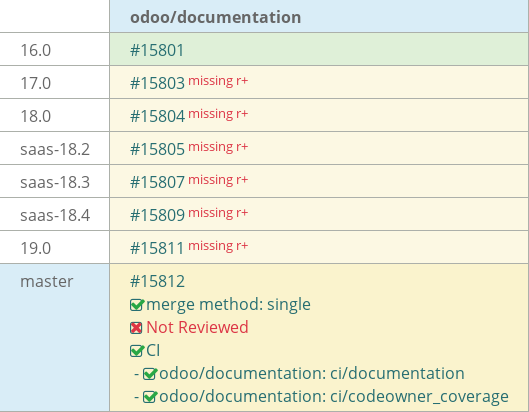Click the odoo/documentation column header
The image size is (529, 412).
(216, 17)
